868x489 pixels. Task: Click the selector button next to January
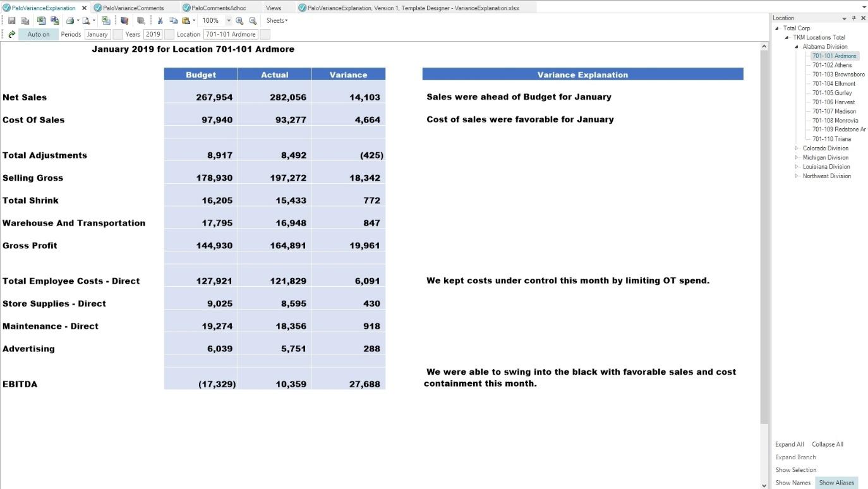(118, 34)
